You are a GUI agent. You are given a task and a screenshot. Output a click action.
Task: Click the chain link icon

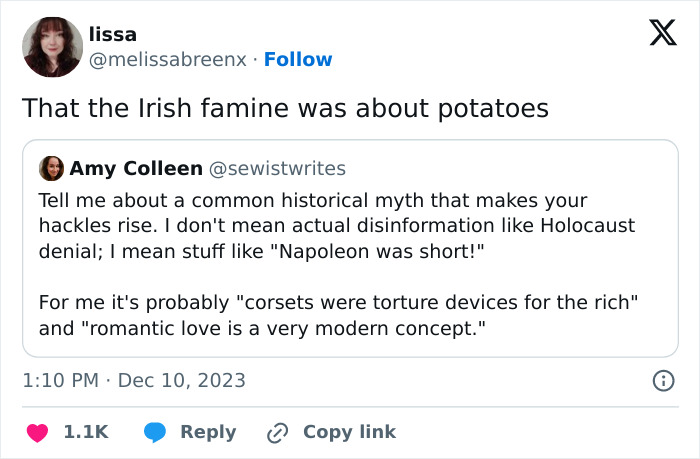coord(278,432)
